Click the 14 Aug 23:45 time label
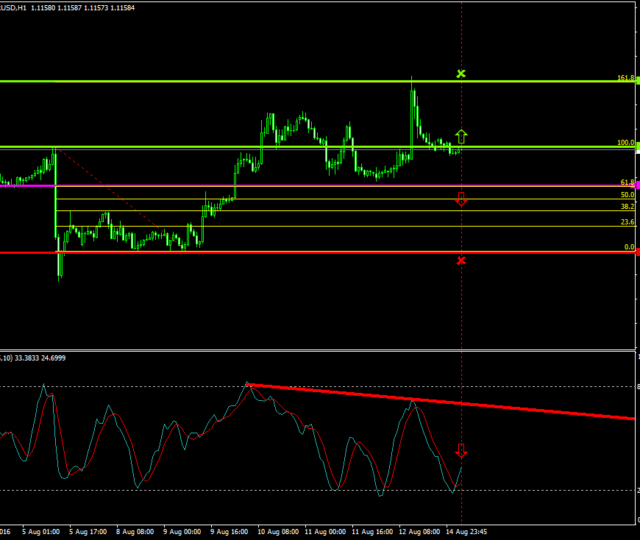 (465, 533)
